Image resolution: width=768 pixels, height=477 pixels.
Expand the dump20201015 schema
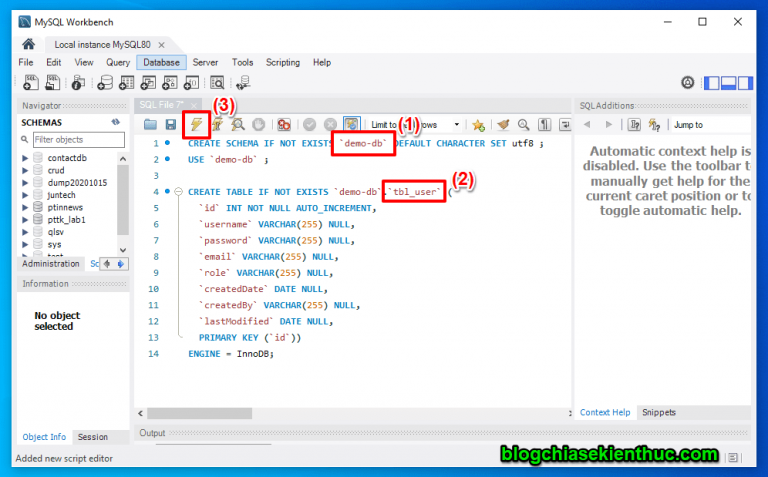coord(25,183)
